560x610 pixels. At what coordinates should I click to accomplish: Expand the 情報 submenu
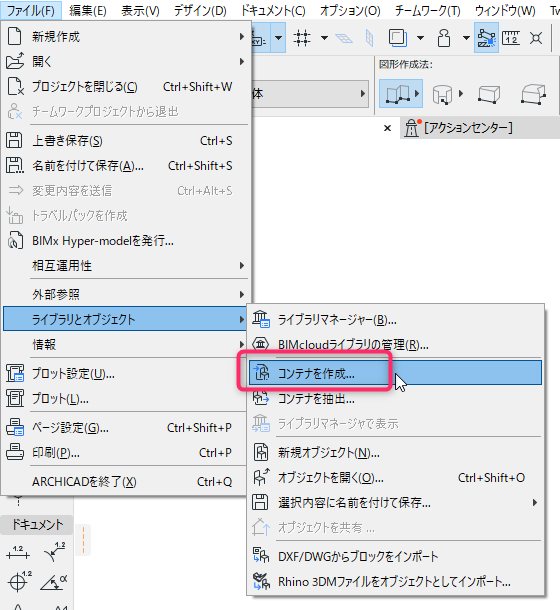(126, 344)
